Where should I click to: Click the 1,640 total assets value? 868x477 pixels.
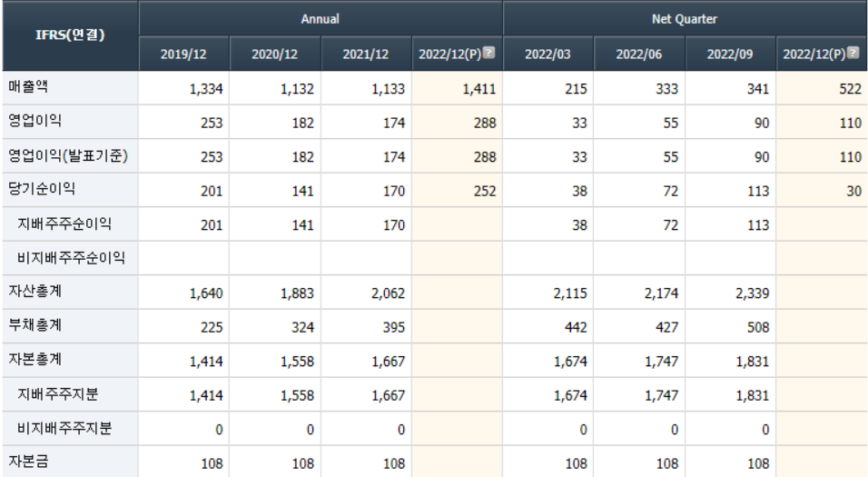click(206, 293)
